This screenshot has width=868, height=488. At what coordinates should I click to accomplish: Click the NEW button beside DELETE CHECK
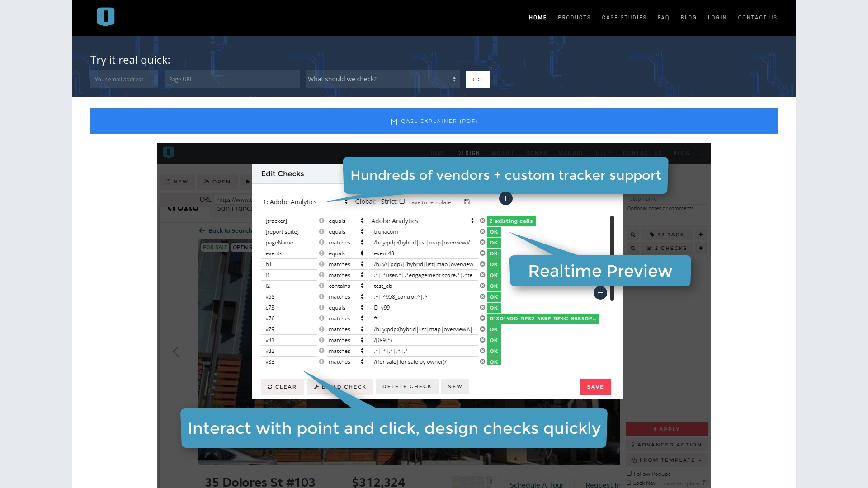455,386
